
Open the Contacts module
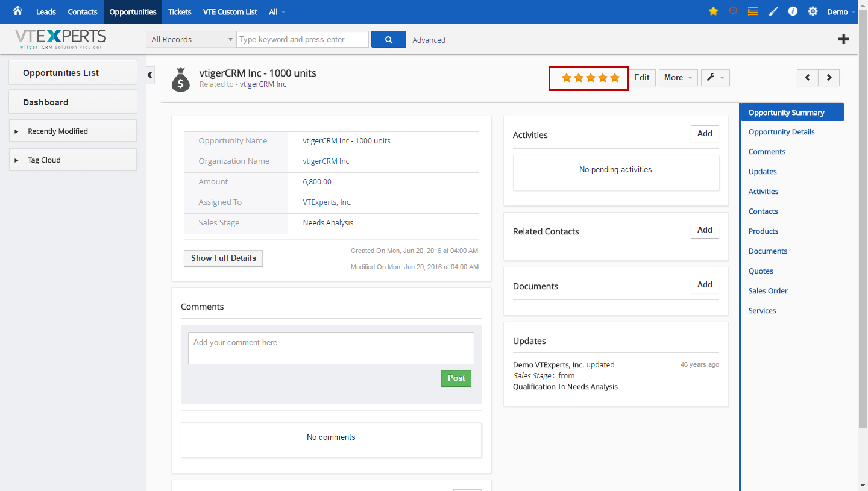(83, 12)
